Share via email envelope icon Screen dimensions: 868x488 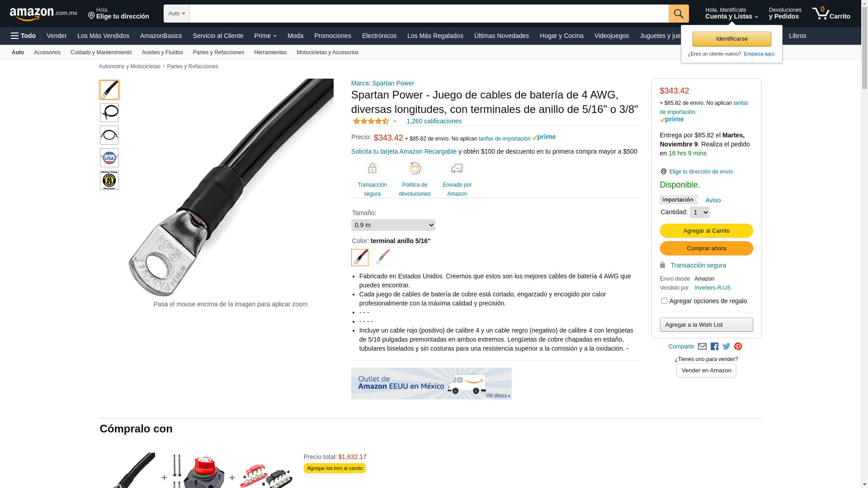coord(702,347)
